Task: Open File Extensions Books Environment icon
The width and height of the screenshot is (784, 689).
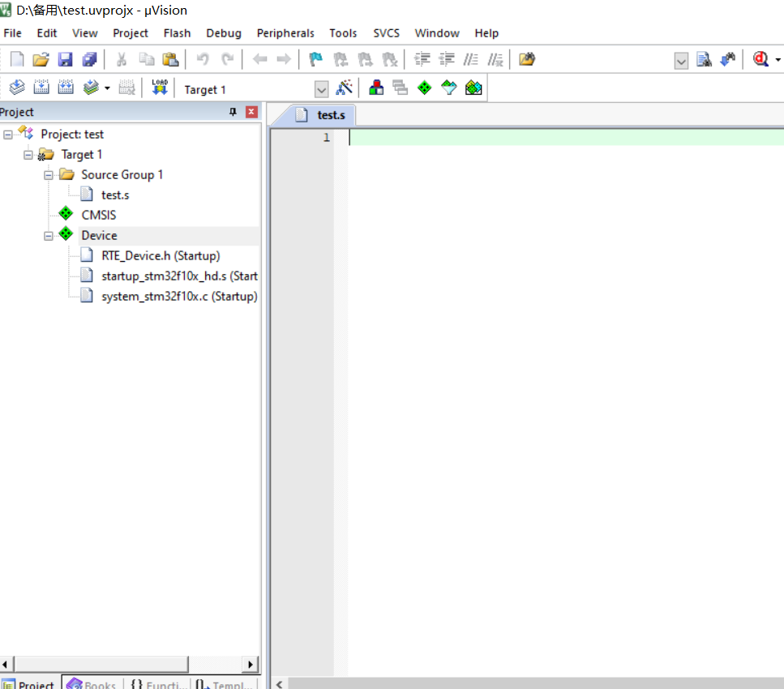Action: click(x=376, y=88)
